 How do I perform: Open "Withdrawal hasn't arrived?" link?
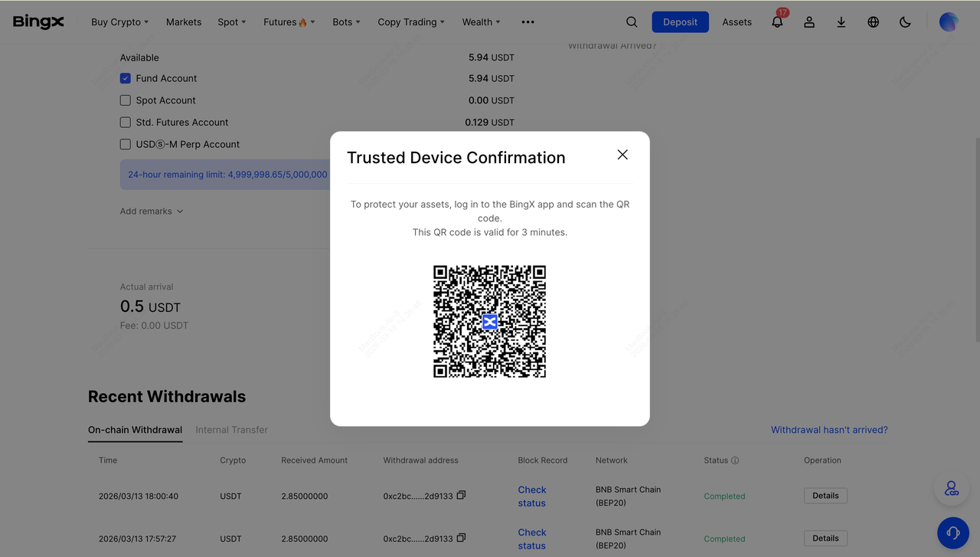coord(829,430)
